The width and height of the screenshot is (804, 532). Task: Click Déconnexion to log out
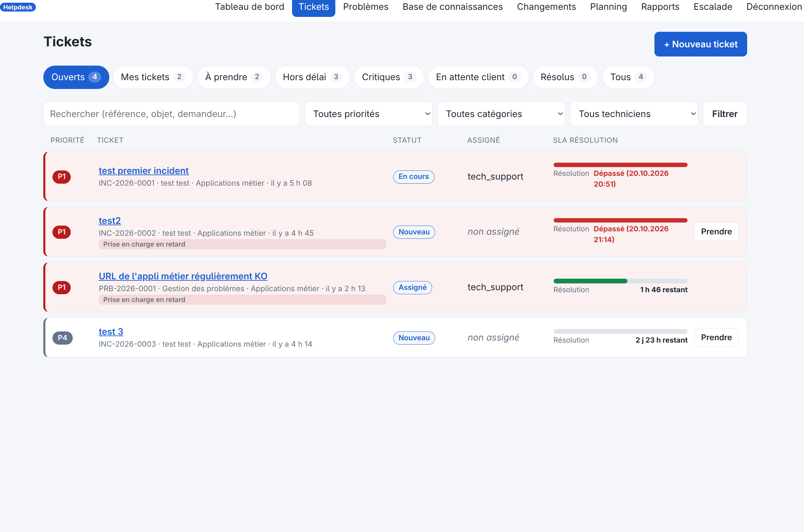774,7
